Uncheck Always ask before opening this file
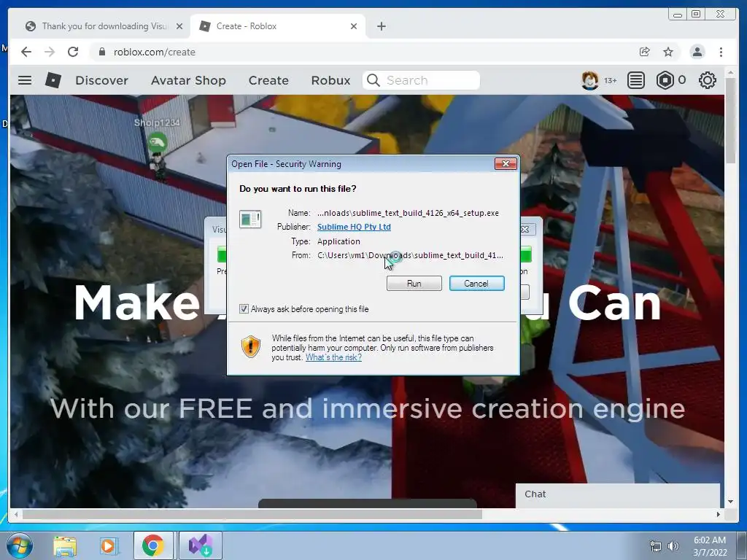 point(244,309)
